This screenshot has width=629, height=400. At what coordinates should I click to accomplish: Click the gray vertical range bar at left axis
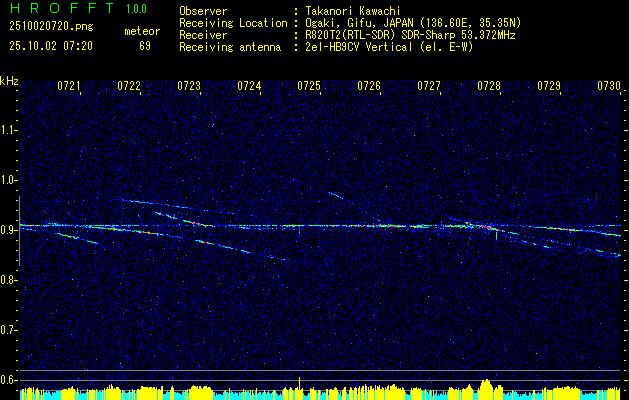coord(19,231)
